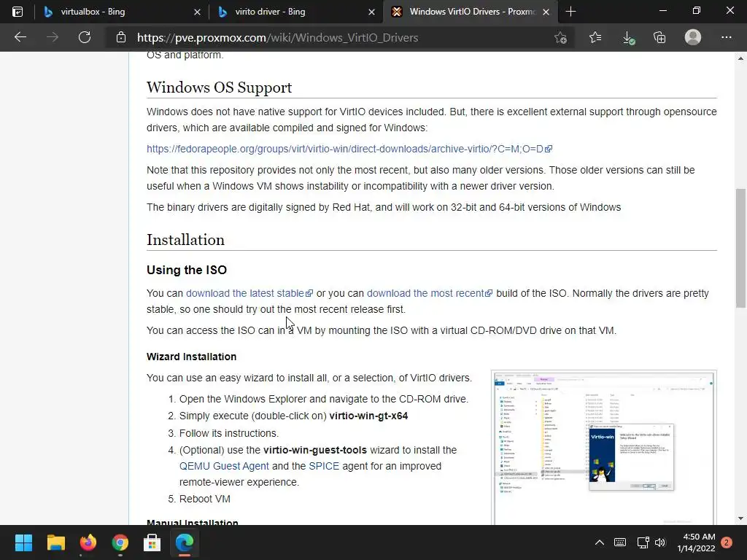Click the Follow its instructions list item
This screenshot has width=747, height=560.
[228, 433]
